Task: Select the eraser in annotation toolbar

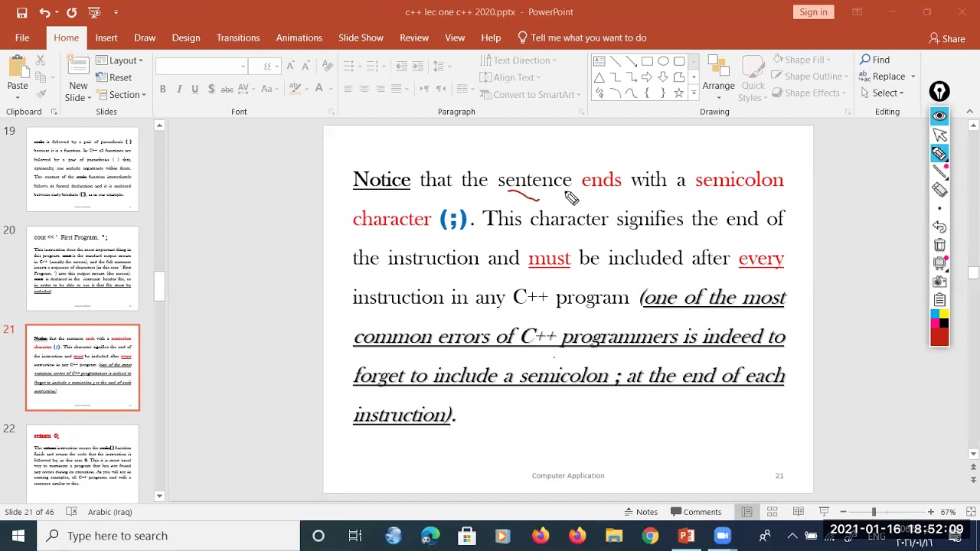Action: (939, 190)
